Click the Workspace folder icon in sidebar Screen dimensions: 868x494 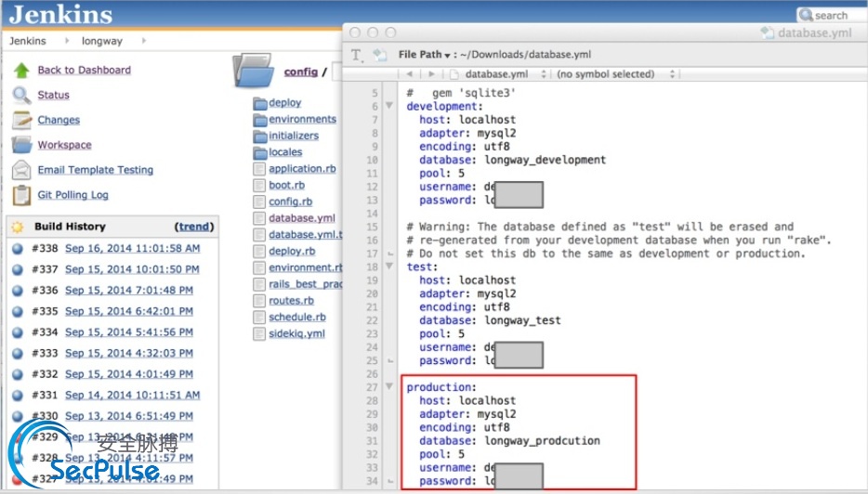[21, 144]
